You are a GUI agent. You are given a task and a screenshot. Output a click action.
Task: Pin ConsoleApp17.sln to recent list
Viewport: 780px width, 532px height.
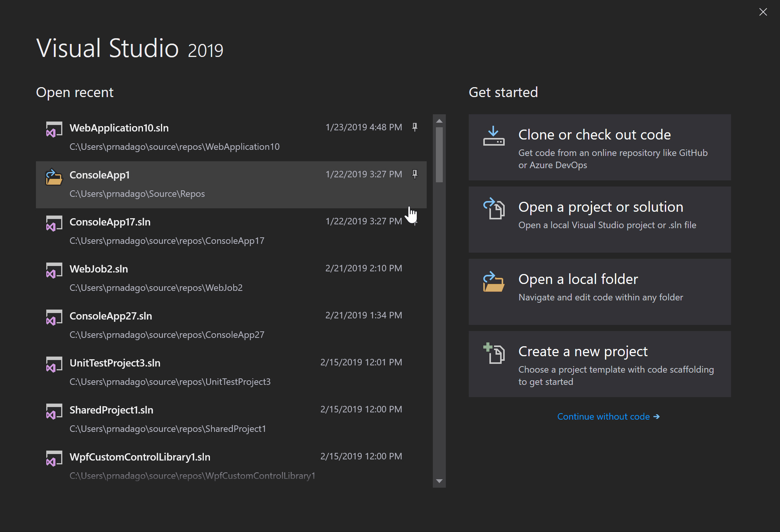[414, 222]
